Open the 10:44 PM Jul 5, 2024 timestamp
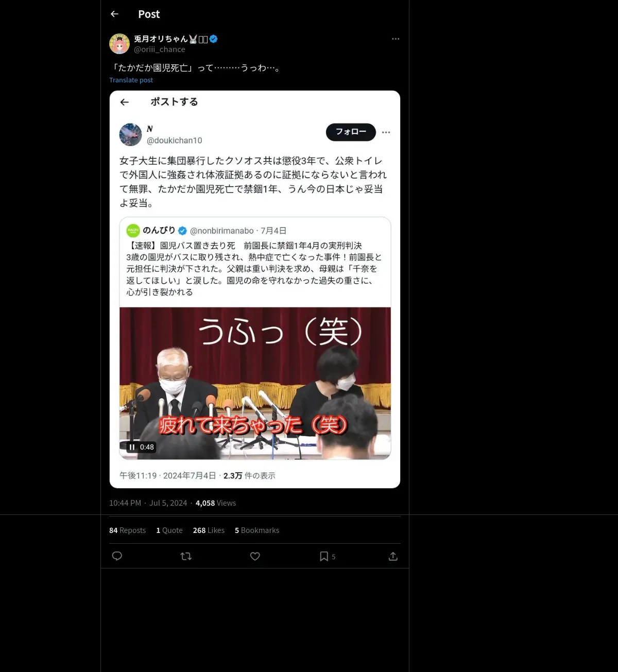618x672 pixels. 148,503
